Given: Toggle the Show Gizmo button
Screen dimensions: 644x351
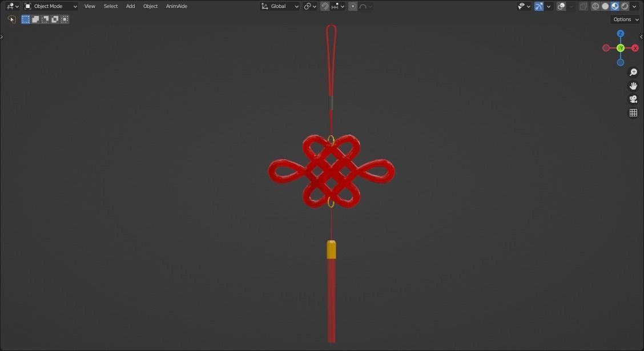Looking at the screenshot, I should tap(539, 6).
